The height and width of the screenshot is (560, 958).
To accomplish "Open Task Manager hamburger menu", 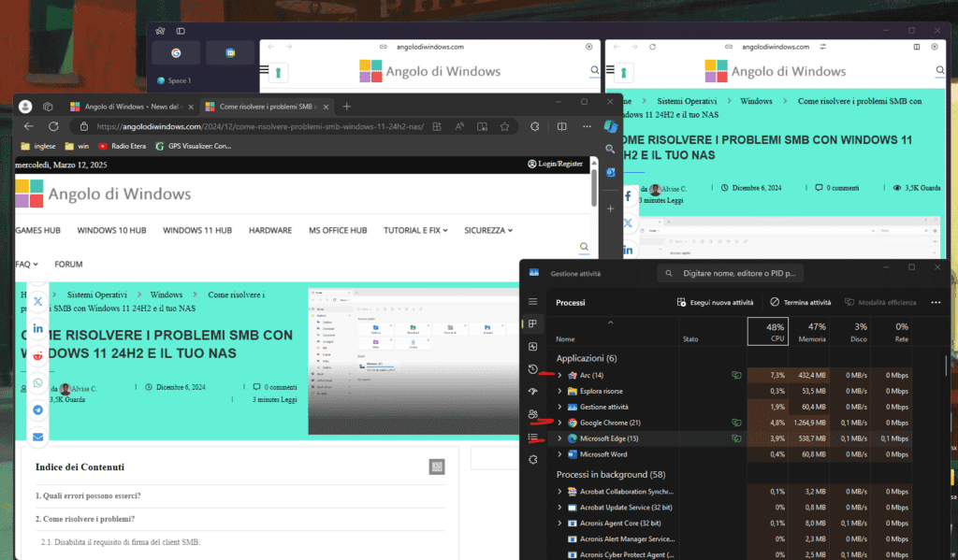I will [x=533, y=302].
